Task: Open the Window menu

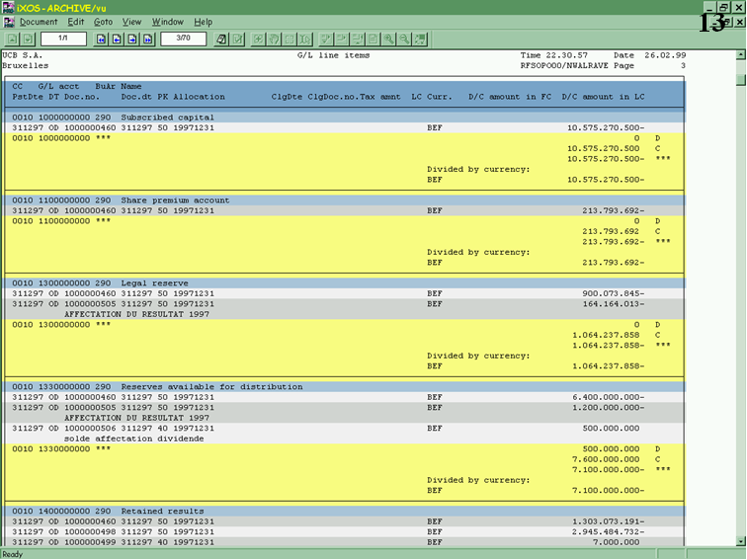Action: pyautogui.click(x=167, y=22)
